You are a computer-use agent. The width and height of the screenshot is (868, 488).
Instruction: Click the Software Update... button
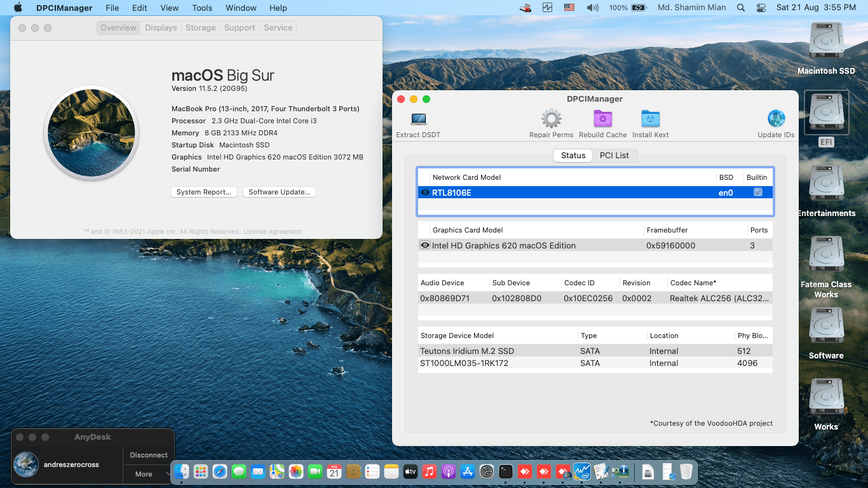(x=279, y=192)
